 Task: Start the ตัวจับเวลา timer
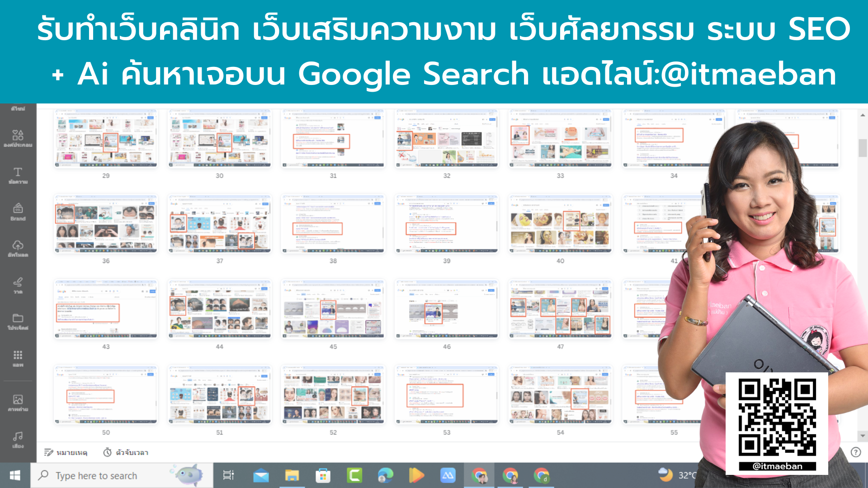point(125,452)
